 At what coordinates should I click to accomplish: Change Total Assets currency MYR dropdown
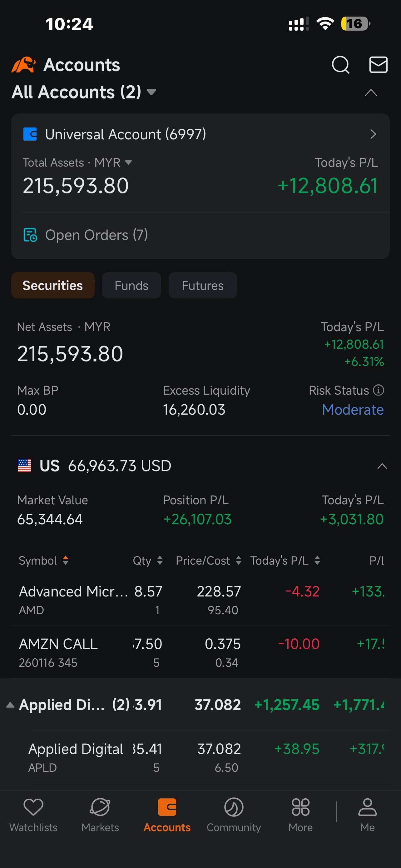pyautogui.click(x=113, y=162)
